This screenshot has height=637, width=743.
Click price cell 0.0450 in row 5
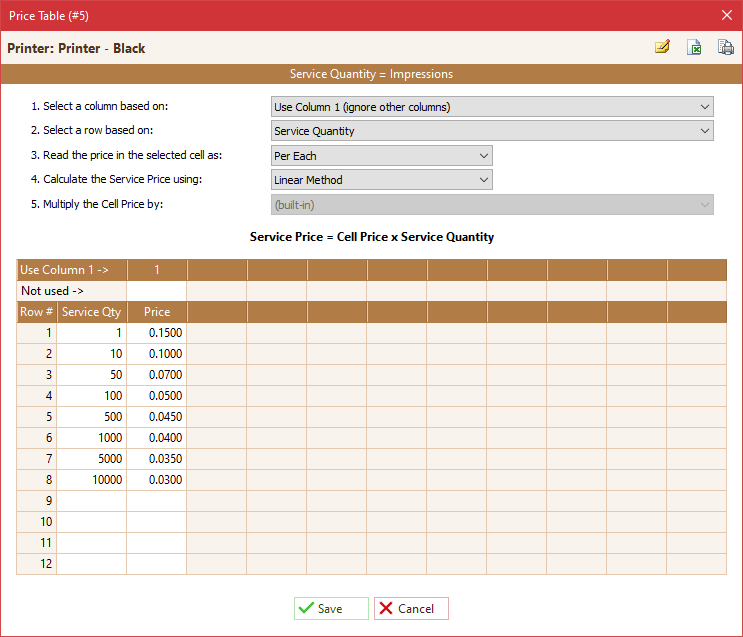coord(156,417)
